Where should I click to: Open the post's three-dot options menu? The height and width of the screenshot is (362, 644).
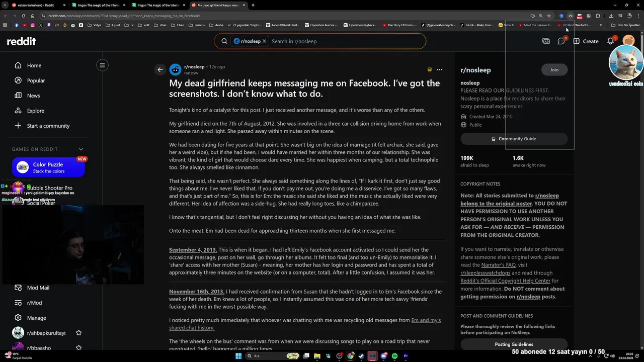tap(439, 70)
